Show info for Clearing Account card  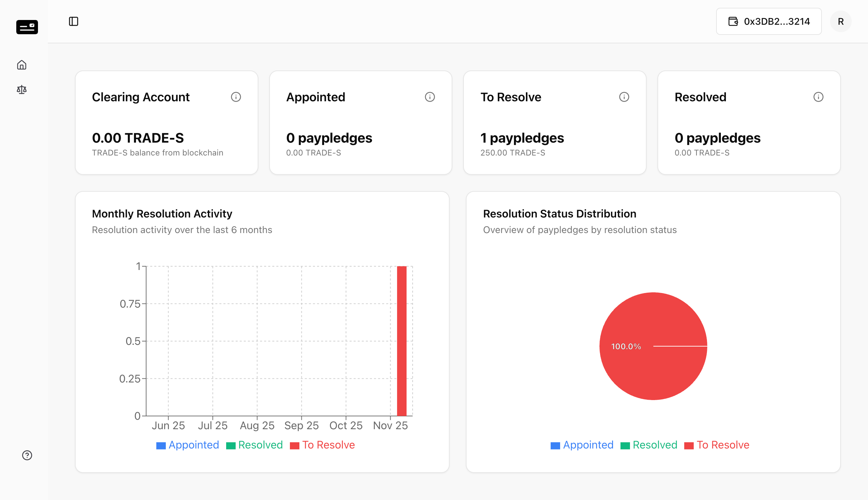click(x=236, y=97)
